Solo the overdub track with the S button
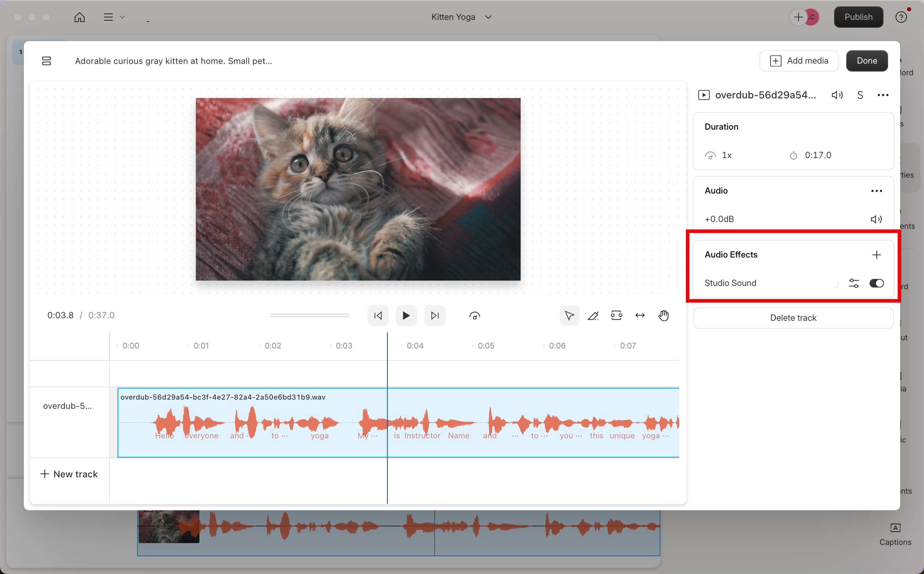The image size is (924, 574). tap(860, 95)
